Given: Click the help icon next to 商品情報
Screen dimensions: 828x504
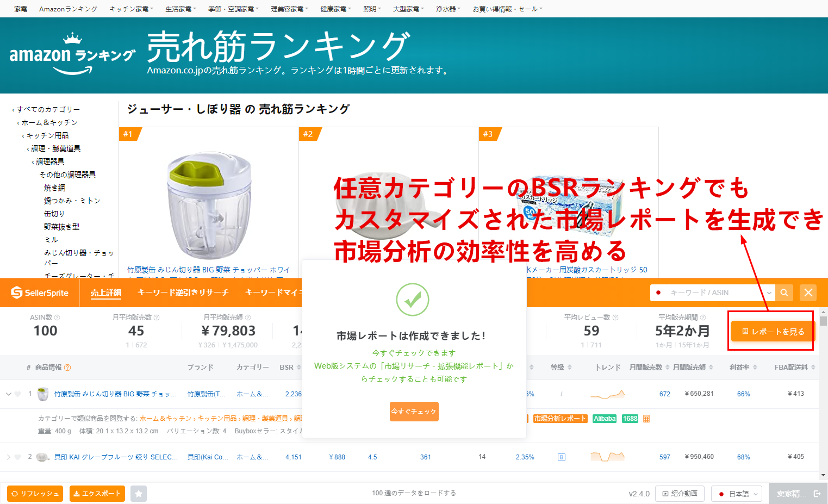Looking at the screenshot, I should tap(67, 368).
